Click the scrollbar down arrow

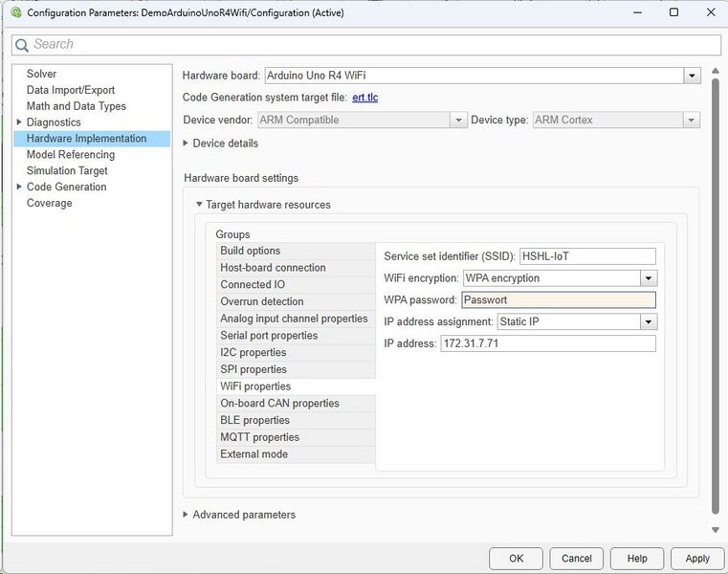pos(716,530)
